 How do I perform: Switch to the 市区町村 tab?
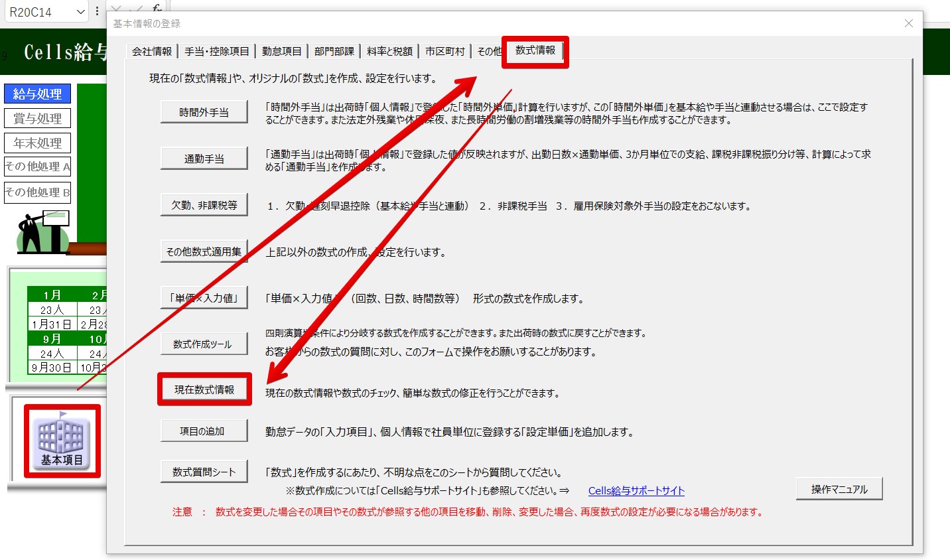point(444,51)
